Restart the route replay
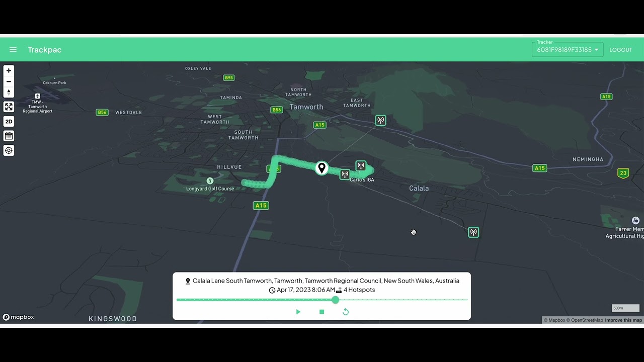Image resolution: width=644 pixels, height=362 pixels. click(346, 312)
